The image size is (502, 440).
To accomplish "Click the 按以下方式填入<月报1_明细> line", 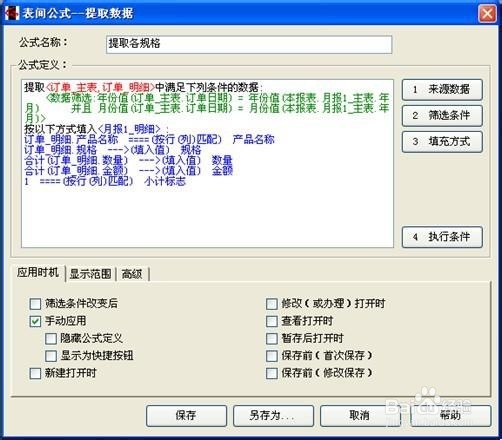I will pyautogui.click(x=96, y=129).
